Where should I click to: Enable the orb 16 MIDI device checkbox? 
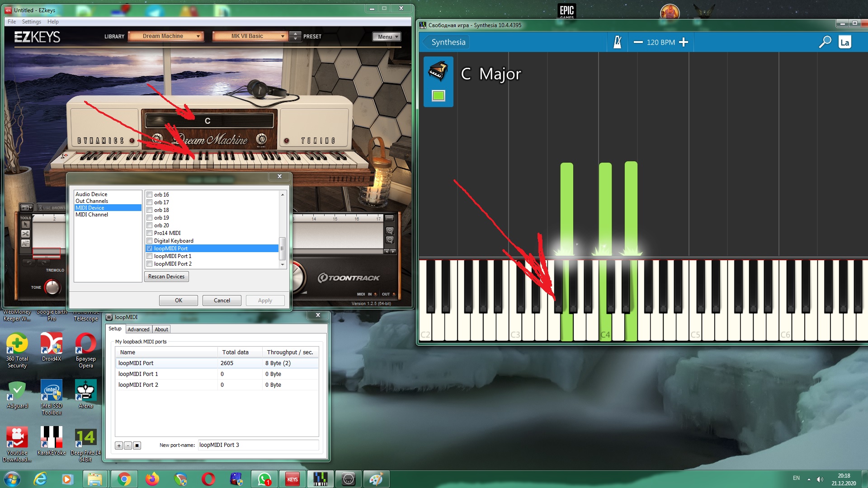150,195
